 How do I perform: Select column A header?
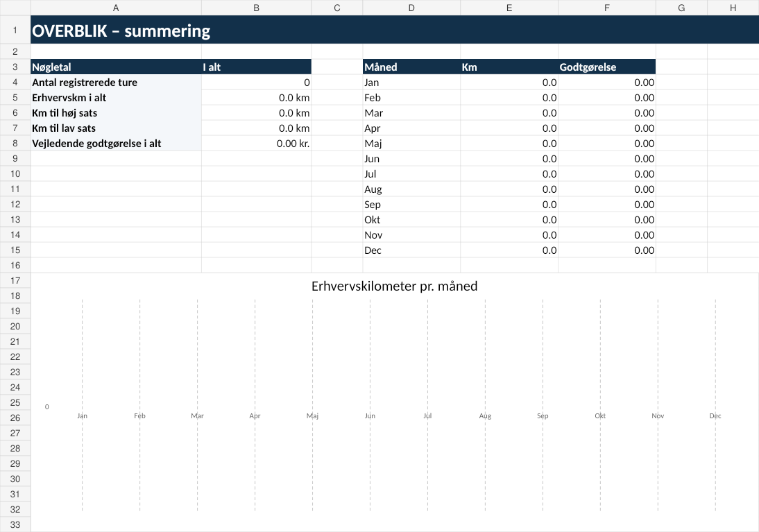tap(116, 8)
